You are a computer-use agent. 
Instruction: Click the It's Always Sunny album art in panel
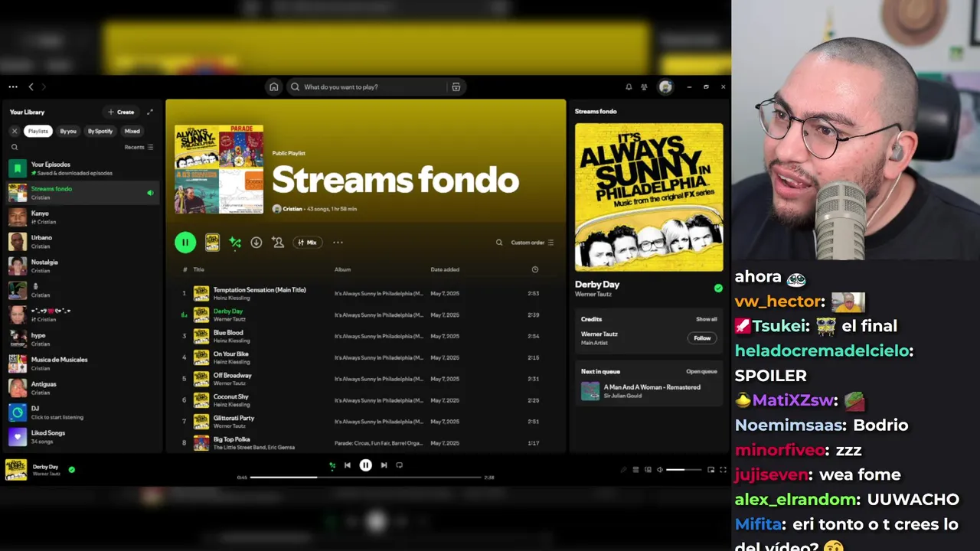pos(648,197)
